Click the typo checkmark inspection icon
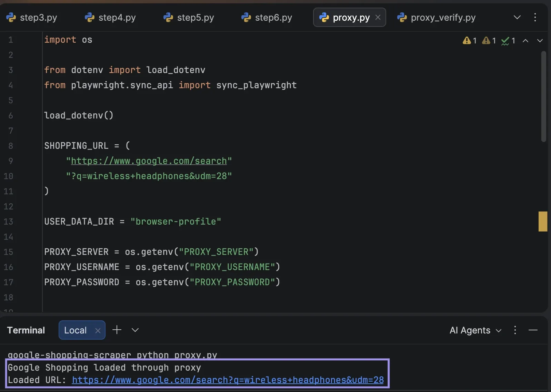This screenshot has height=392, width=551. [x=505, y=41]
